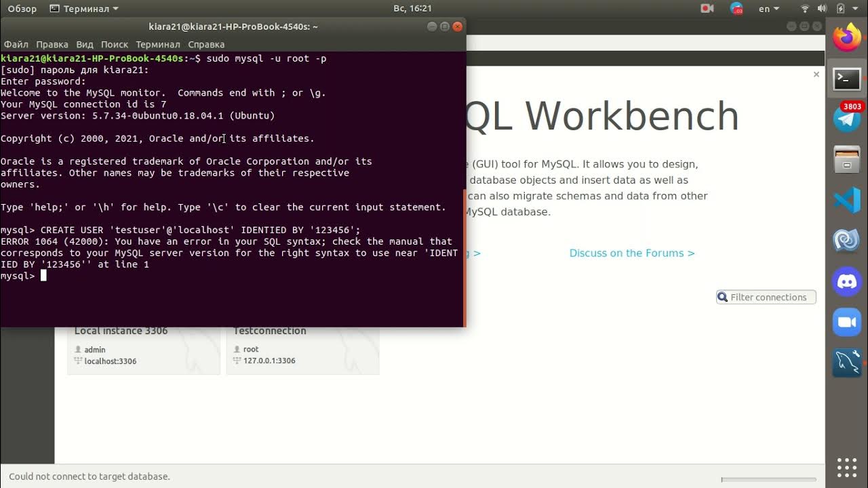Image resolution: width=868 pixels, height=488 pixels.
Task: Click the volume speaker icon
Action: (822, 9)
